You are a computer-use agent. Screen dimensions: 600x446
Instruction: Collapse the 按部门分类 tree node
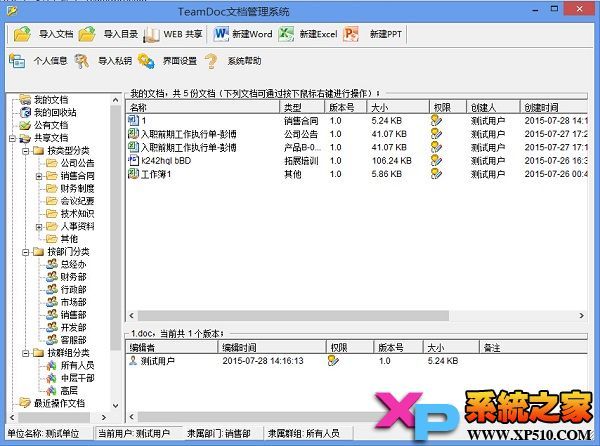(26, 252)
